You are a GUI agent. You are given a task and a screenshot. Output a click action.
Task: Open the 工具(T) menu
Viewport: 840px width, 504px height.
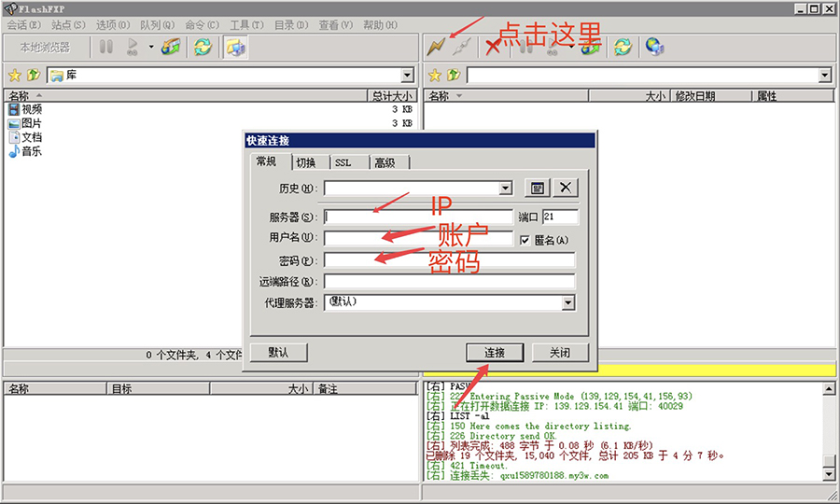click(247, 25)
